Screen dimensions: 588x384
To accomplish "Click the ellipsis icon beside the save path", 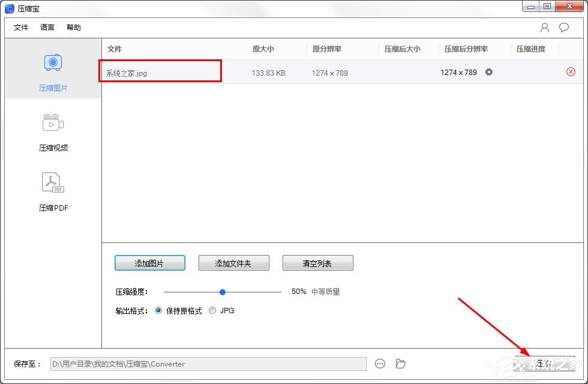I will coord(380,364).
